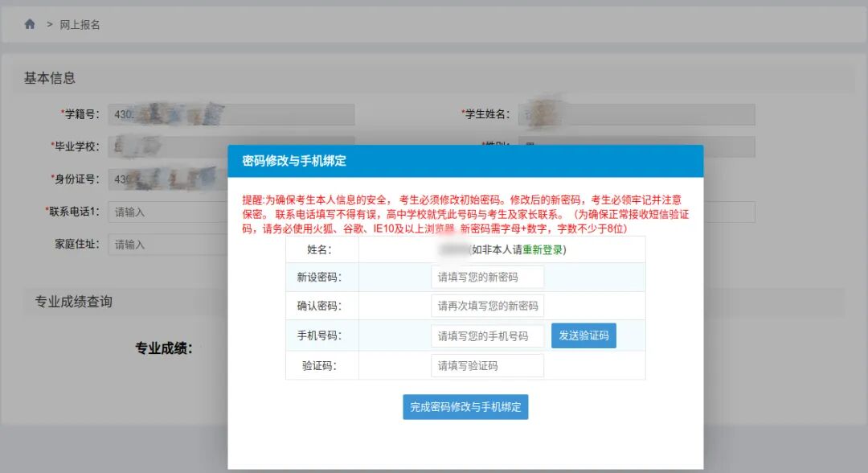Click the 确认密码 confirmation input field

click(486, 306)
